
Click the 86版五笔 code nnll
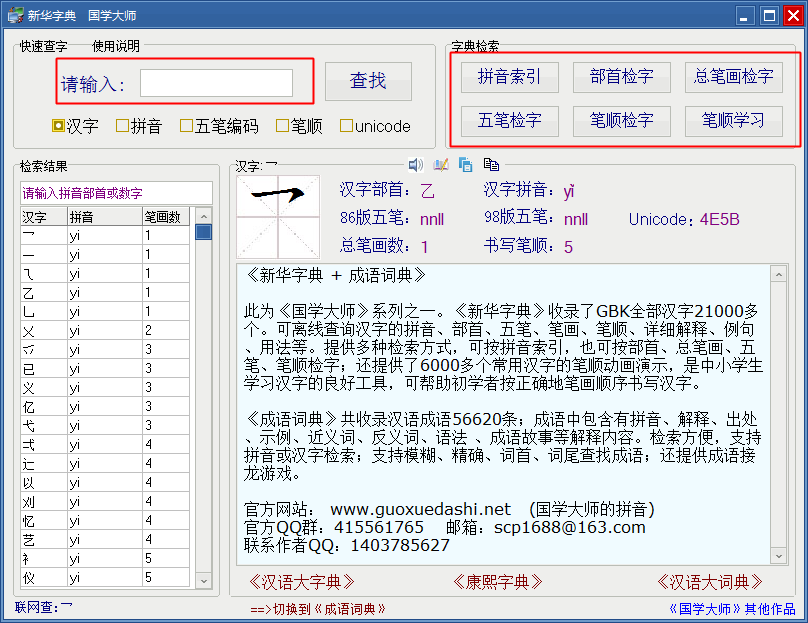[432, 220]
